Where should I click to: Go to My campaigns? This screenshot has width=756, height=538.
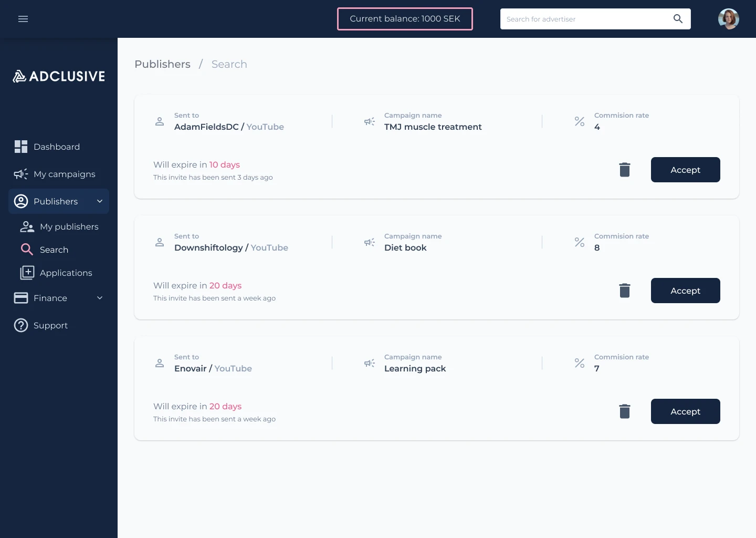[59, 174]
